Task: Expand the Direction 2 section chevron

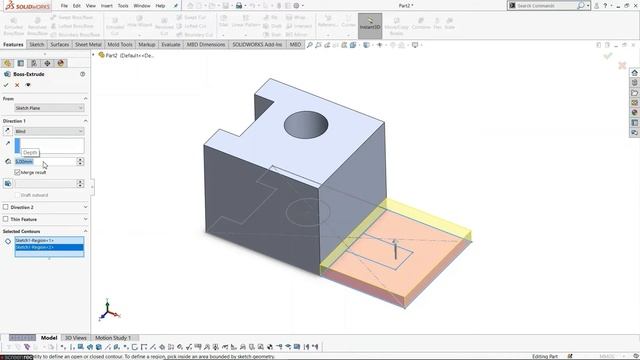Action: (x=85, y=207)
